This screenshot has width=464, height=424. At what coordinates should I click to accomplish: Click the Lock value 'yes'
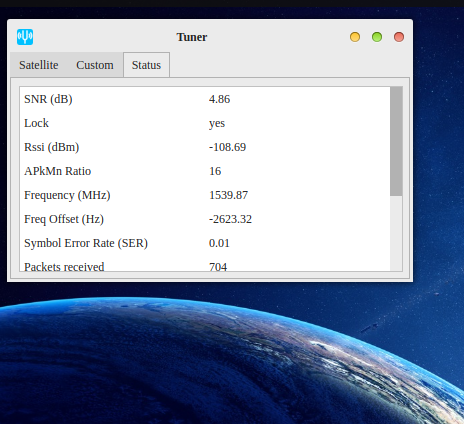[217, 124]
